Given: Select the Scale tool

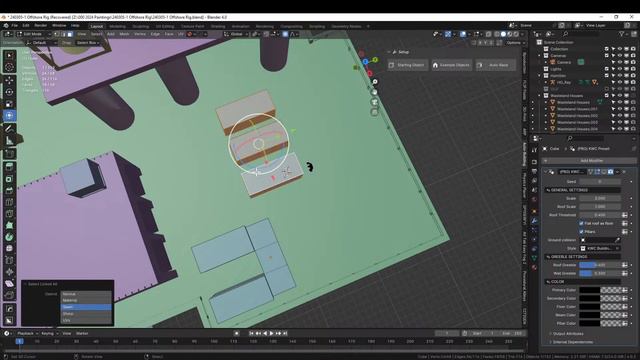Looking at the screenshot, I should coord(9,104).
